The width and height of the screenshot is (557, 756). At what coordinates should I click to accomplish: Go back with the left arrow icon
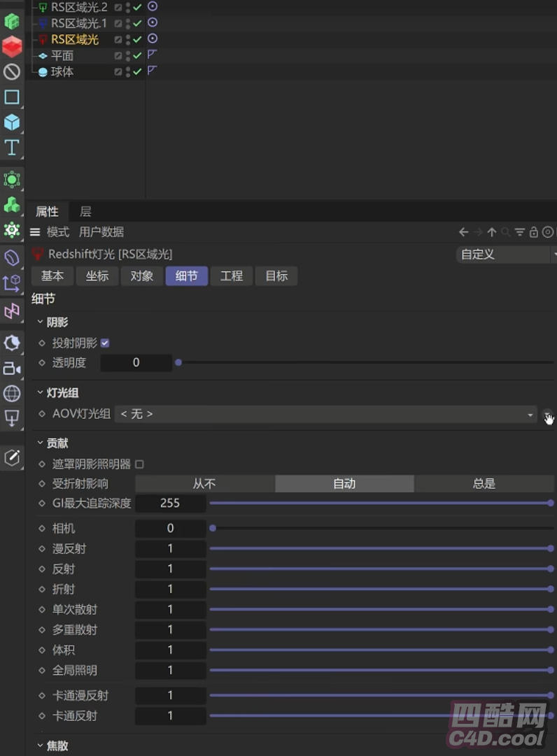[x=463, y=232]
